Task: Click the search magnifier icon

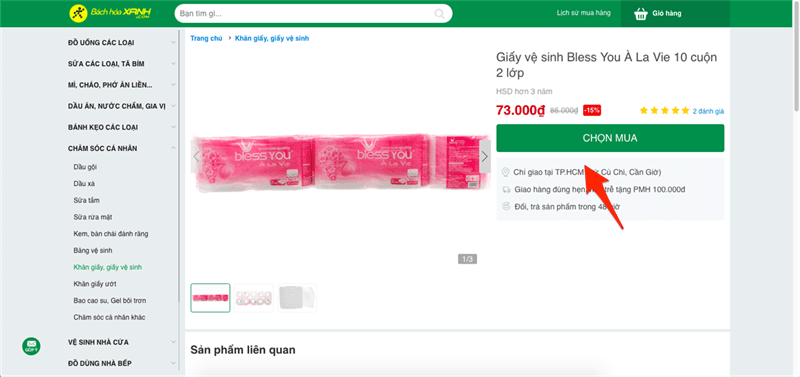Action: 439,14
